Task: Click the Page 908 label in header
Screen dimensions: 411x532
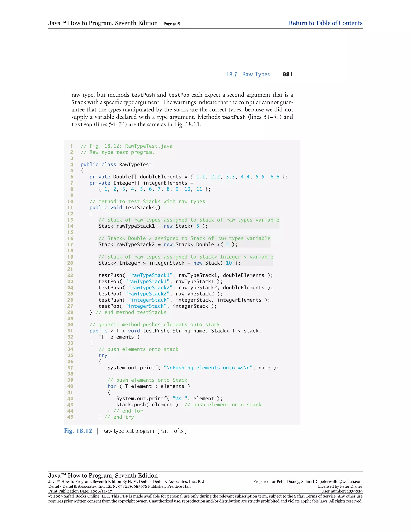Action: coord(172,24)
